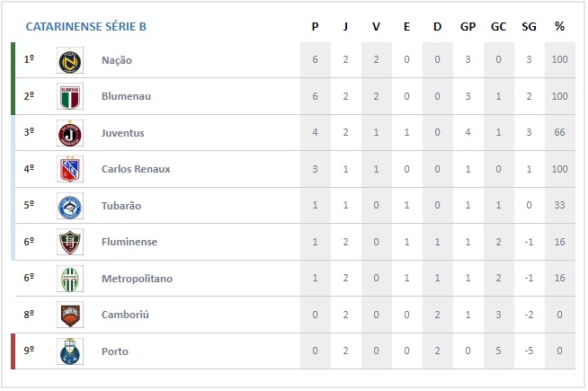This screenshot has width=588, height=391.
Task: Click the % percentage column header
Action: (559, 27)
